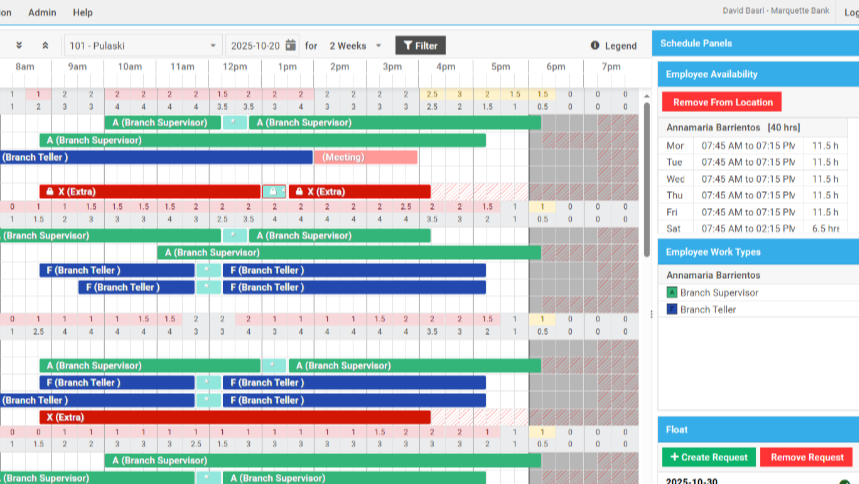The image size is (859, 484).
Task: Click the long unbroken X (Extra) shift bar
Action: (x=235, y=417)
